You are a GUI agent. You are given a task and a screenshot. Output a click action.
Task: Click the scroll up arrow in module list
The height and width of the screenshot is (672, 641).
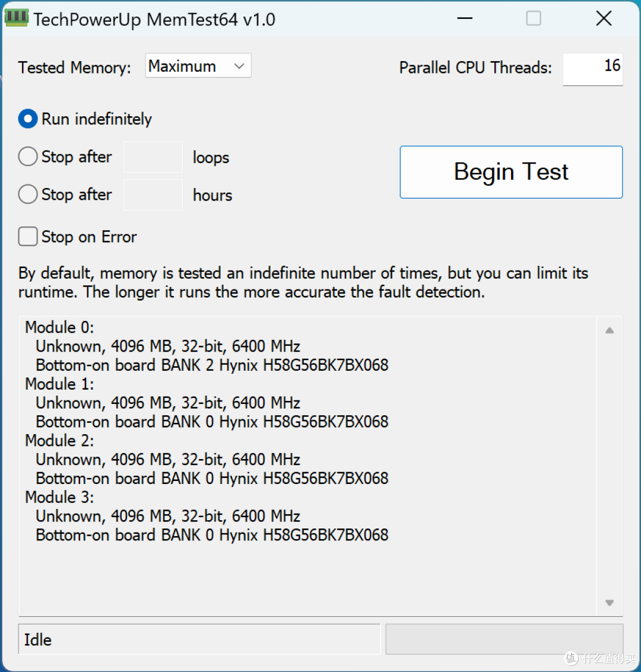[x=610, y=330]
